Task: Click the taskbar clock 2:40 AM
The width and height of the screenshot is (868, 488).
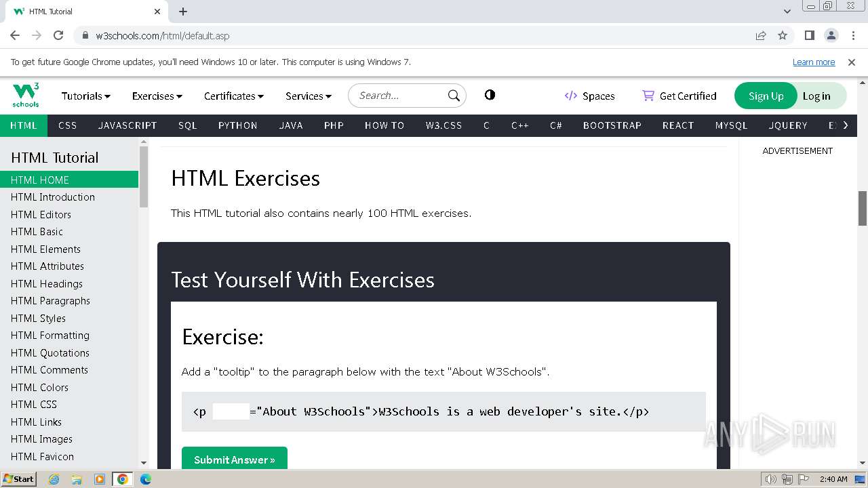Action: click(x=833, y=479)
